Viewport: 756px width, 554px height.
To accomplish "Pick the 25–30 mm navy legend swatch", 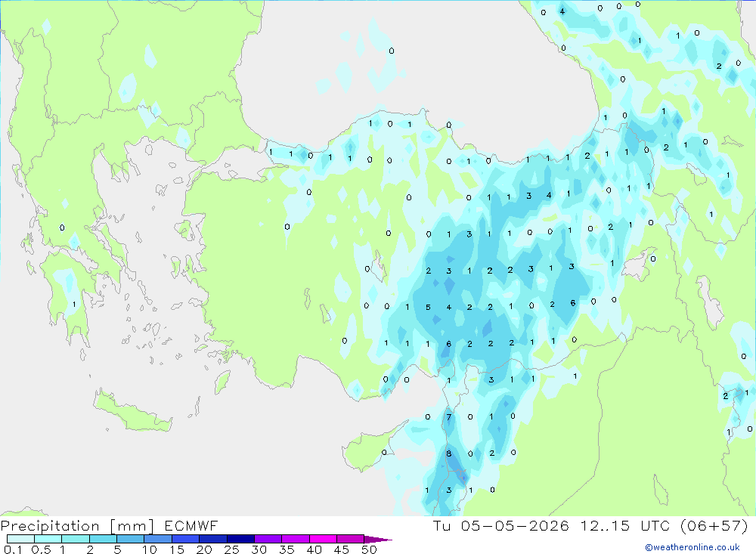I will pyautogui.click(x=240, y=539).
